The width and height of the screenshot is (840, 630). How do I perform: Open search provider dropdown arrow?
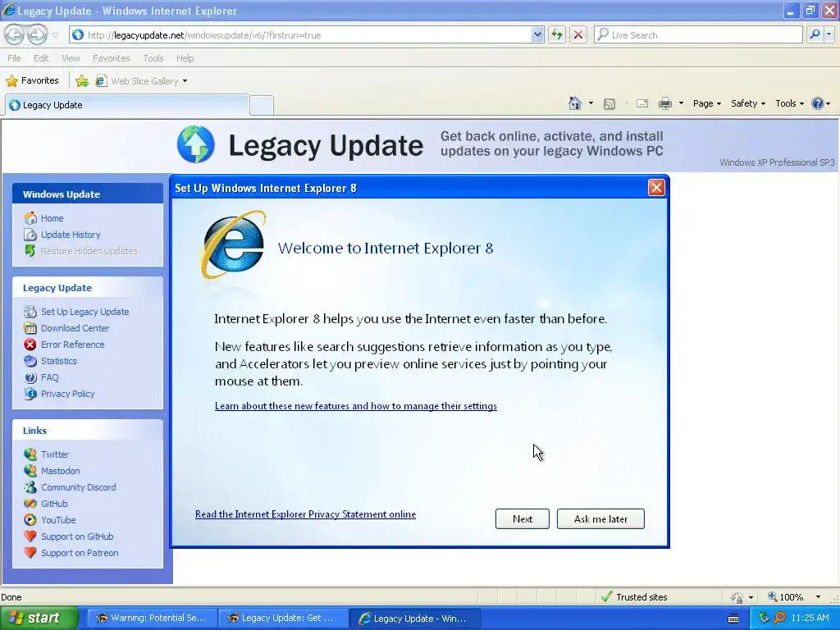[x=829, y=34]
